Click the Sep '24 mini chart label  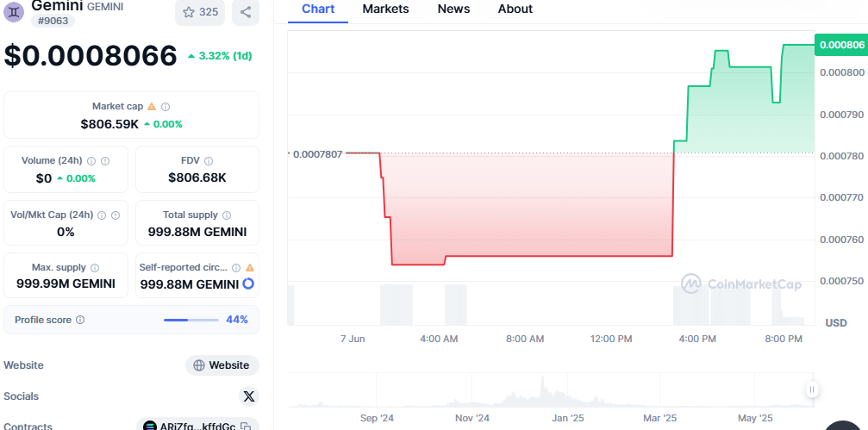click(x=377, y=418)
